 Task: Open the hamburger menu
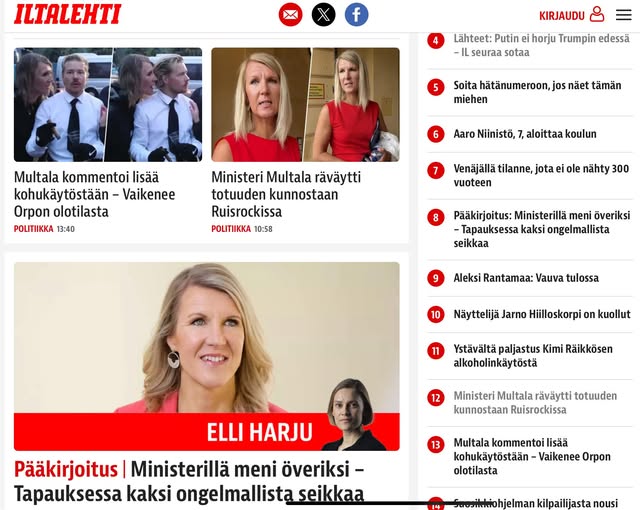(624, 15)
